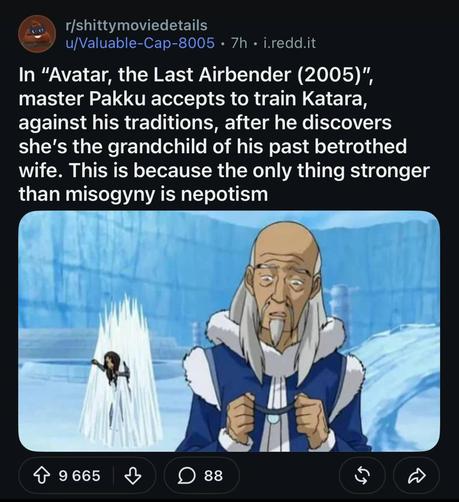Visit the r/shittymoviedetails community link
The height and width of the screenshot is (502, 459).
137,25
